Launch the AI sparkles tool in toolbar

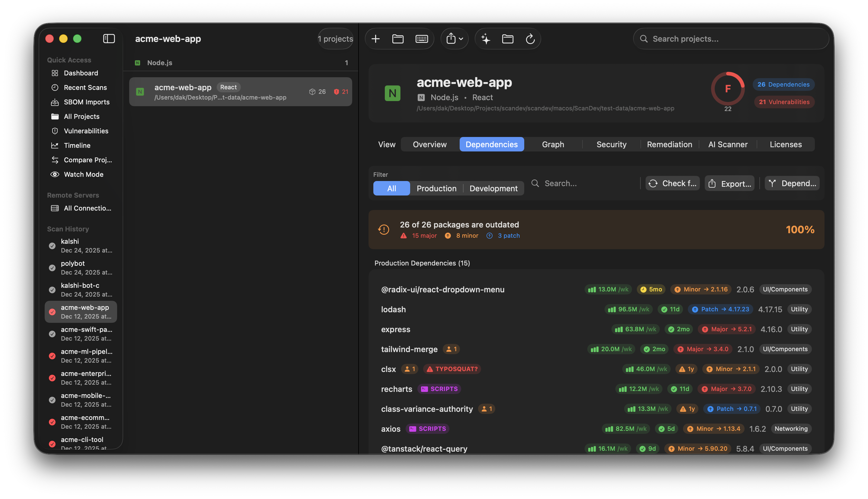[x=485, y=39]
